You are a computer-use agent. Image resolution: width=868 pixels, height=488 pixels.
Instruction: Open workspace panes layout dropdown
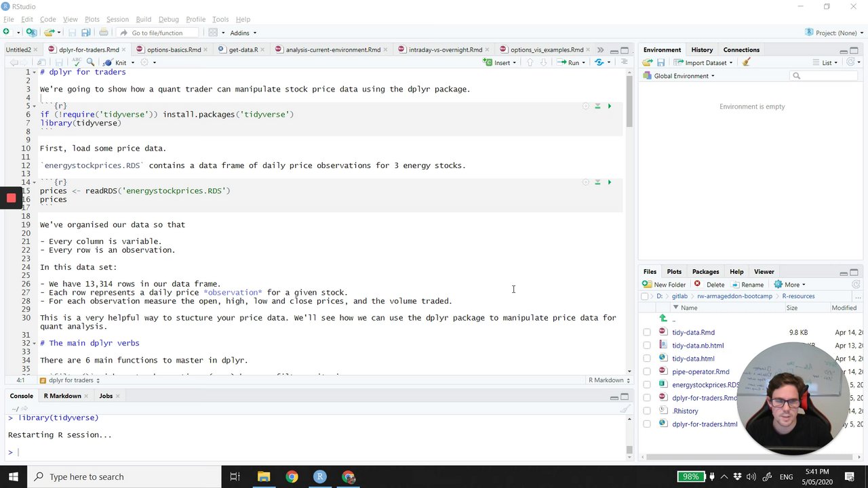click(x=216, y=33)
